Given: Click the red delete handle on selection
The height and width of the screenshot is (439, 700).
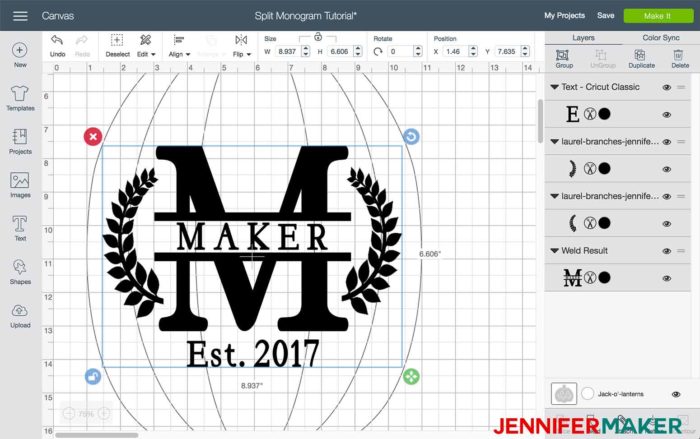Looking at the screenshot, I should (x=93, y=136).
